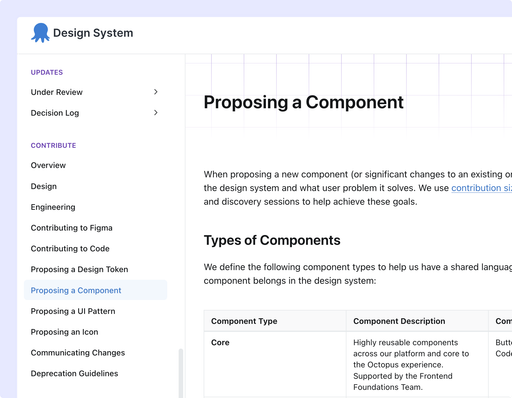Open the Under Review section
This screenshot has width=512, height=398.
57,92
